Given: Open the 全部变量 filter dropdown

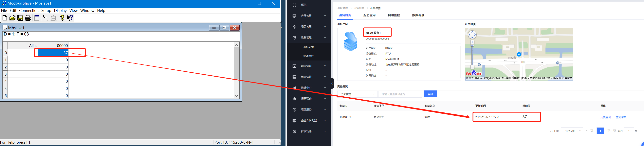Looking at the screenshot, I should click(x=357, y=94).
